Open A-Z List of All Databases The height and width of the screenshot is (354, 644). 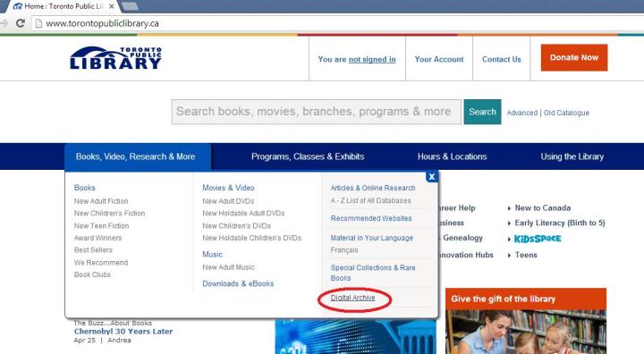[x=371, y=201]
